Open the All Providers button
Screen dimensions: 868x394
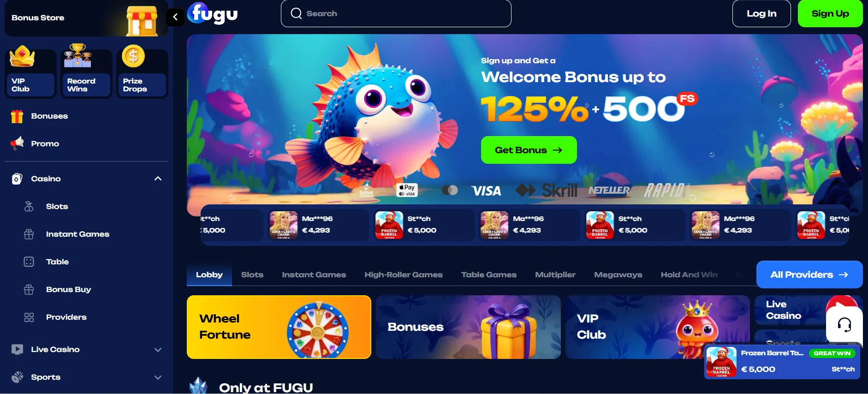click(x=809, y=275)
